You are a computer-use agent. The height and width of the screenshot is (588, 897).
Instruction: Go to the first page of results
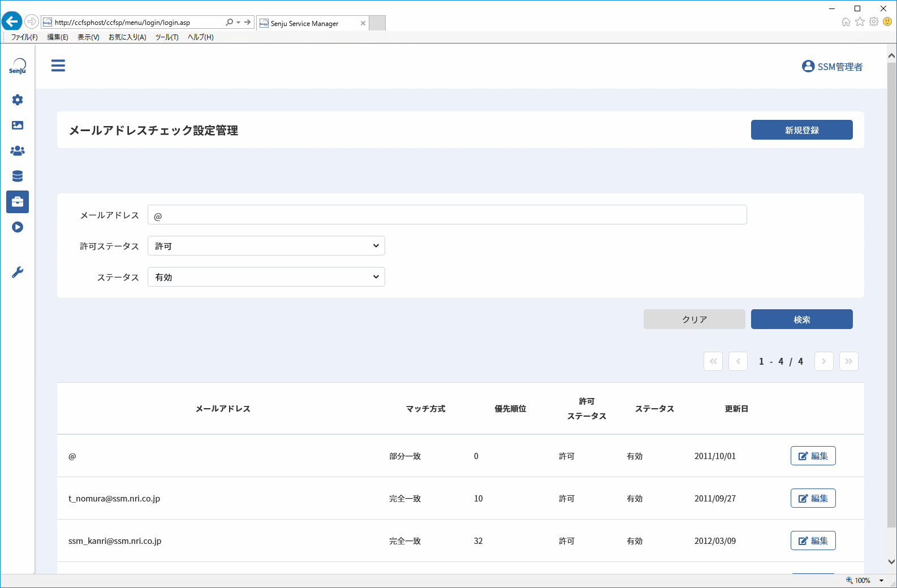pyautogui.click(x=713, y=361)
